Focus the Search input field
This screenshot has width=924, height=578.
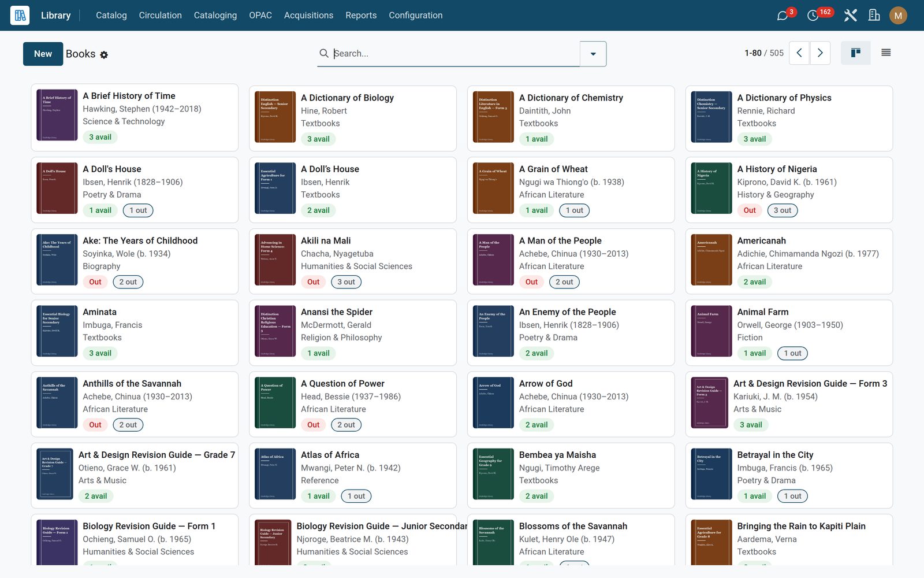pyautogui.click(x=455, y=53)
